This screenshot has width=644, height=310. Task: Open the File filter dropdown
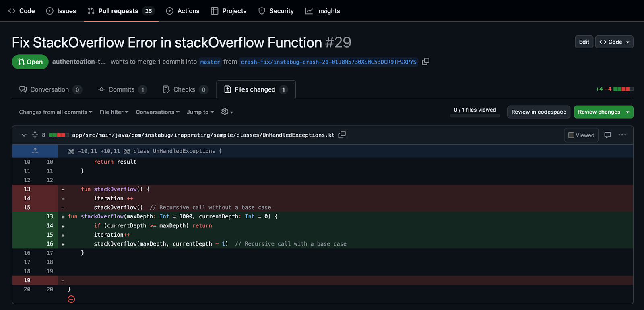(x=114, y=112)
